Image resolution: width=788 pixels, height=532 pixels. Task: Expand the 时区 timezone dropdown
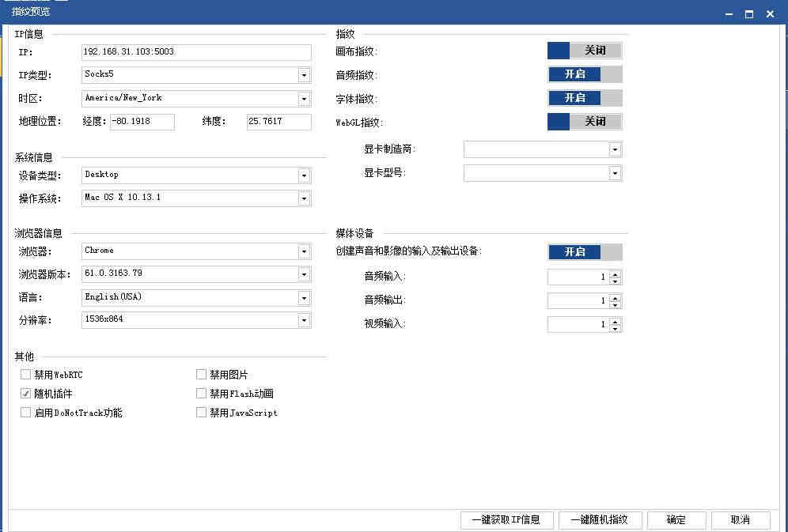click(304, 99)
